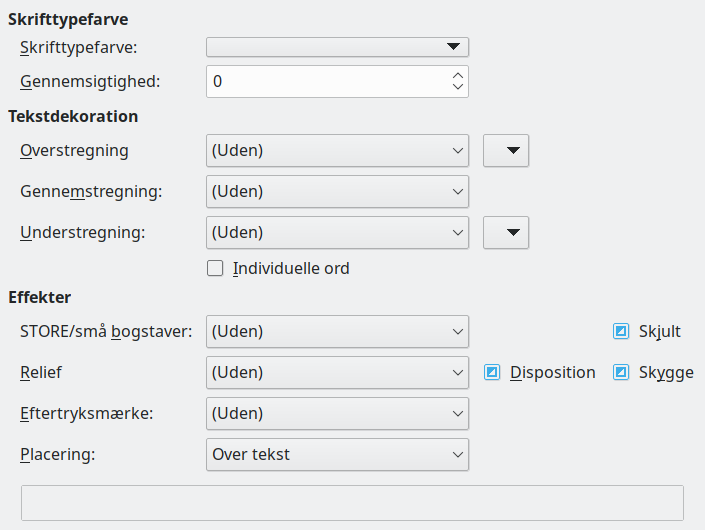Click the Individuelle ord label text
Viewport: 705px width, 530px height.
(x=291, y=268)
